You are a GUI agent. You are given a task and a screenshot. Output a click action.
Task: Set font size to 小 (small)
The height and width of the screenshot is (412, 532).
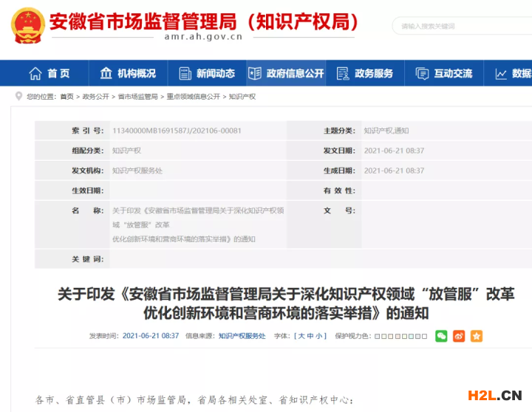319,336
